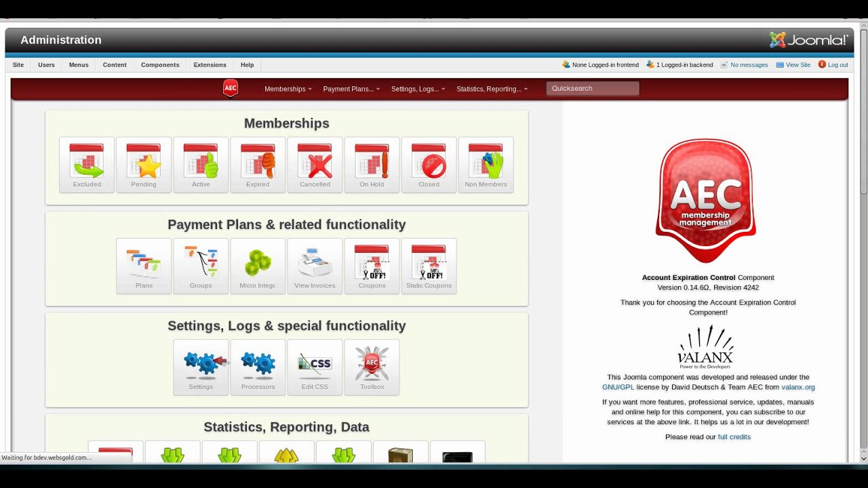
Task: Open the AEC Settings gears icon
Action: point(201,367)
